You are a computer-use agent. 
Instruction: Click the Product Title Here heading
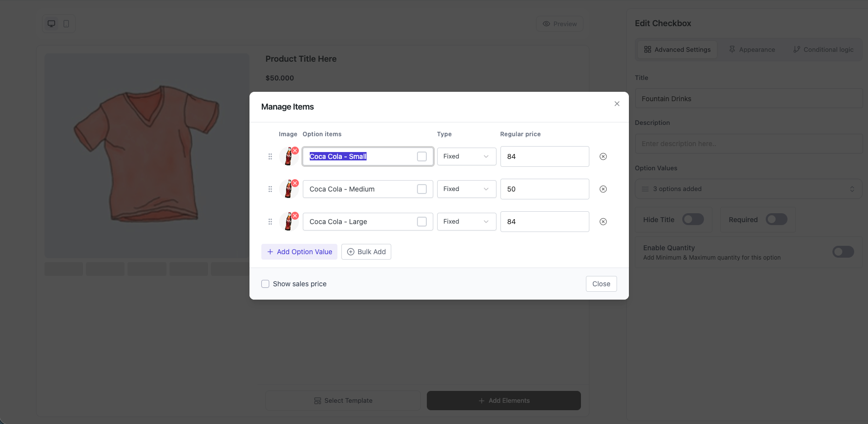point(301,59)
